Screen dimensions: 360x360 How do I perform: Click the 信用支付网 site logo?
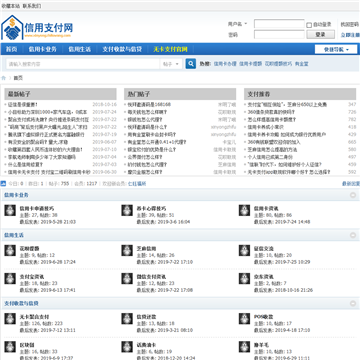pos(37,28)
